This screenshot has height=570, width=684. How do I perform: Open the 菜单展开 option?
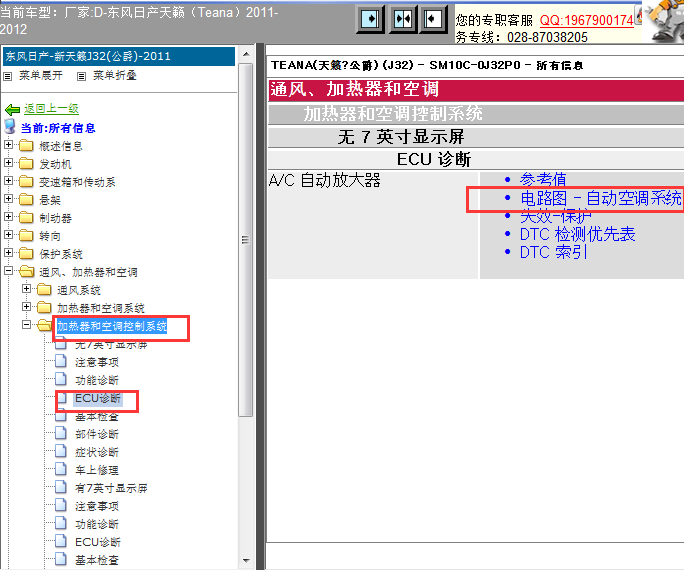tap(41, 76)
